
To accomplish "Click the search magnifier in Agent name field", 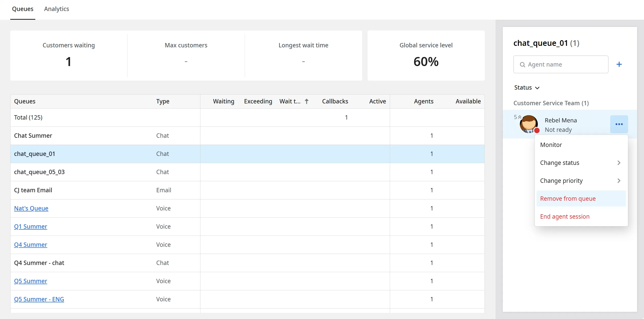I will click(522, 65).
